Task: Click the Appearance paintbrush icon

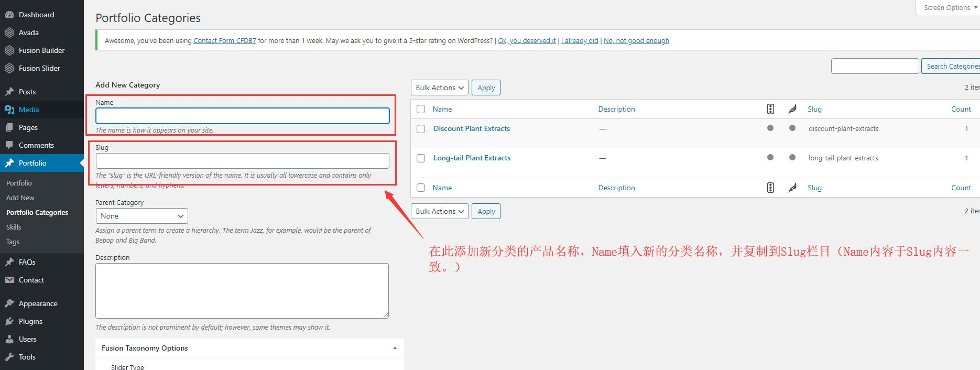Action: point(9,303)
